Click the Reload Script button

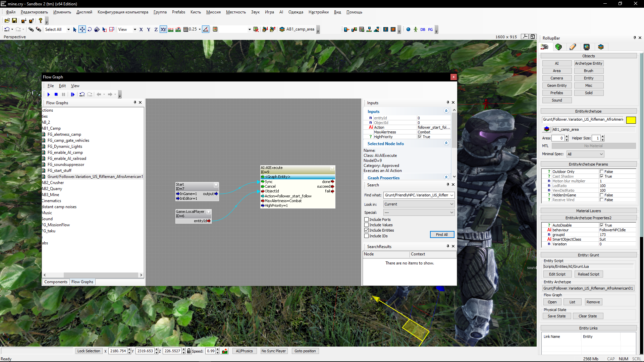click(588, 274)
